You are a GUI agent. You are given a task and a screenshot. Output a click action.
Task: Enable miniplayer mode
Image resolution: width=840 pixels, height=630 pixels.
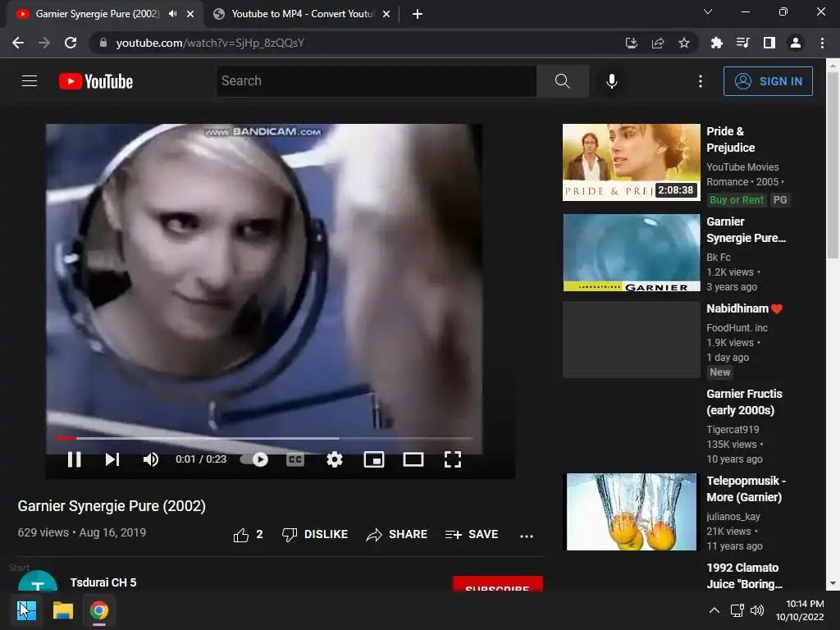374,459
